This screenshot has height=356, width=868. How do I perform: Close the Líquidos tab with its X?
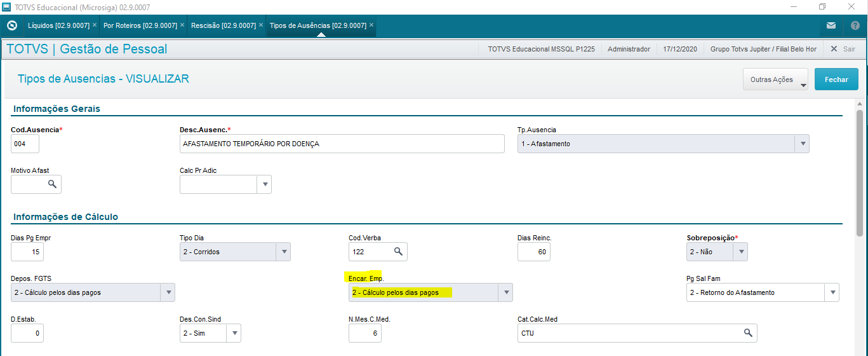point(95,25)
